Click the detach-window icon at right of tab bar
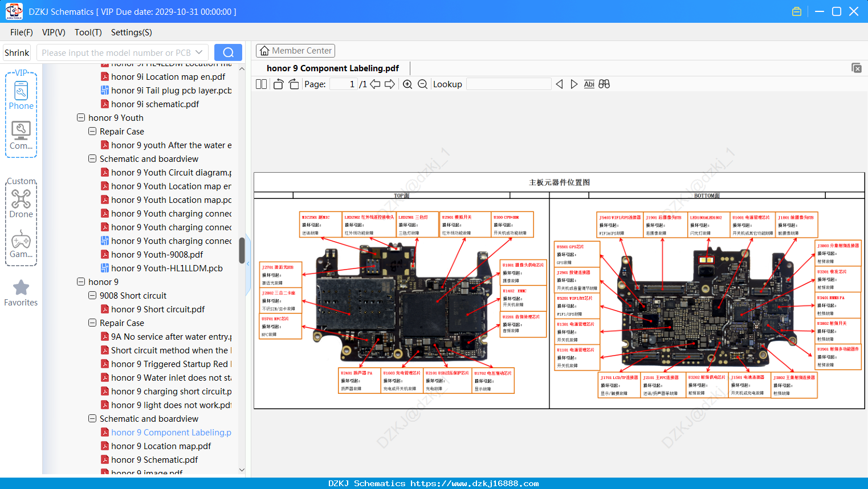The width and height of the screenshot is (868, 489). [857, 68]
